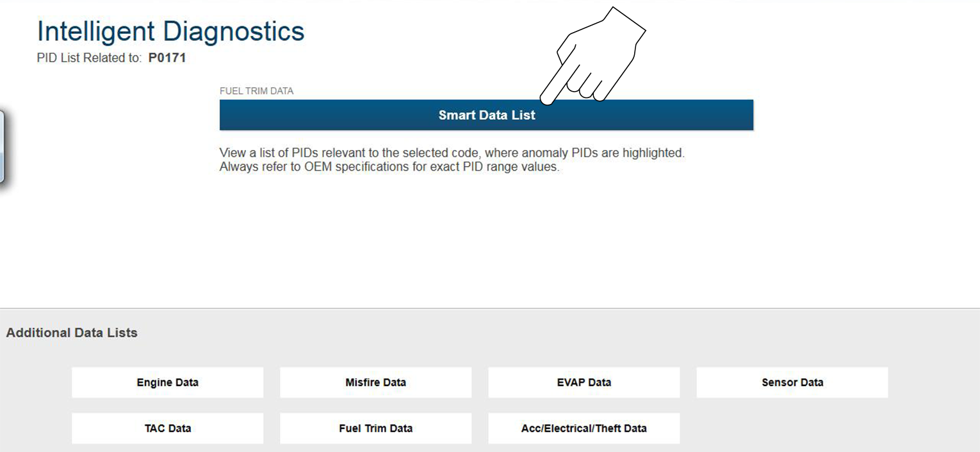Image resolution: width=980 pixels, height=452 pixels.
Task: Click the divider line above Additional Data Lists
Action: [490, 308]
